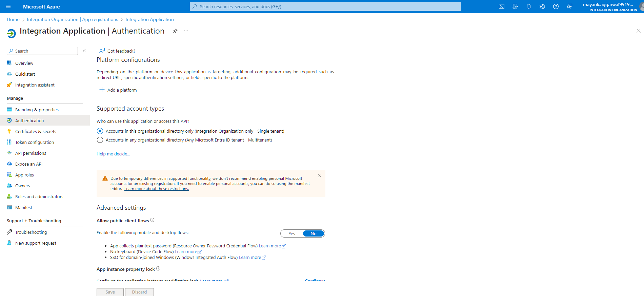Click Integration Application breadcrumb link
644x301 pixels.
(x=149, y=19)
